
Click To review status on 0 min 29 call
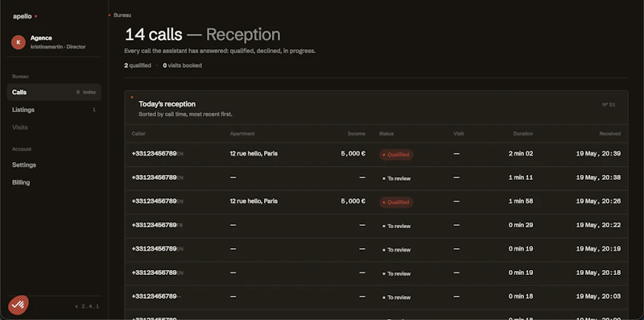point(396,226)
